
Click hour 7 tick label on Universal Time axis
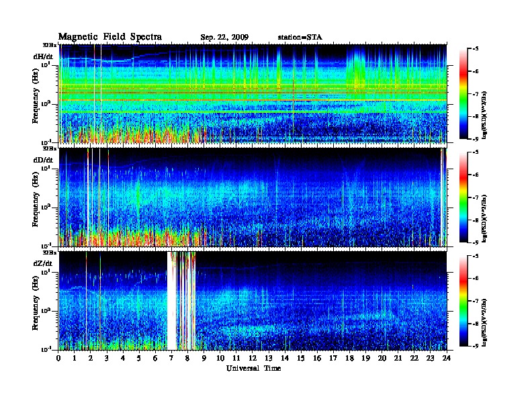[x=172, y=359]
